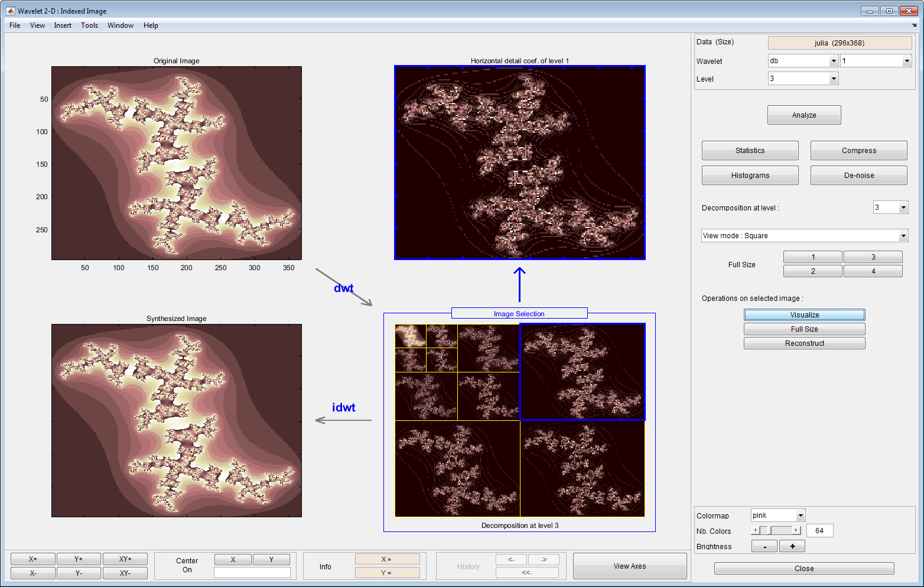Click the De-noise button
The image size is (924, 587).
[x=858, y=176]
